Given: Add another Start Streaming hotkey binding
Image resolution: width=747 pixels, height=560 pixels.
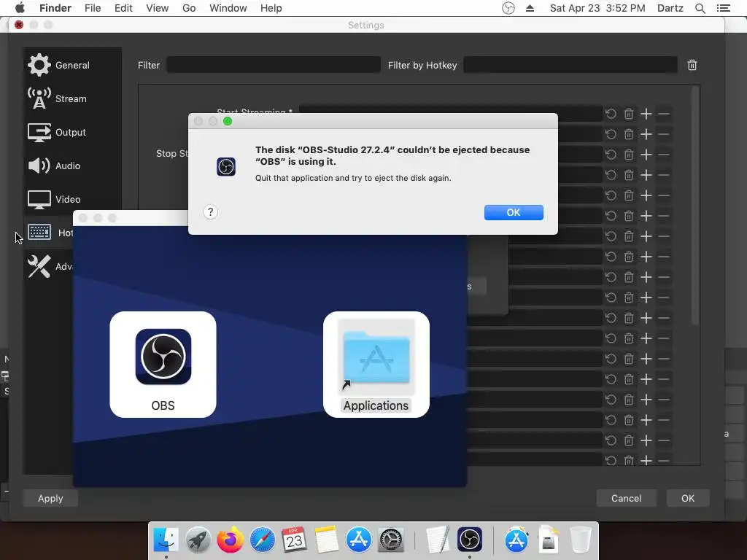Looking at the screenshot, I should pos(646,114).
